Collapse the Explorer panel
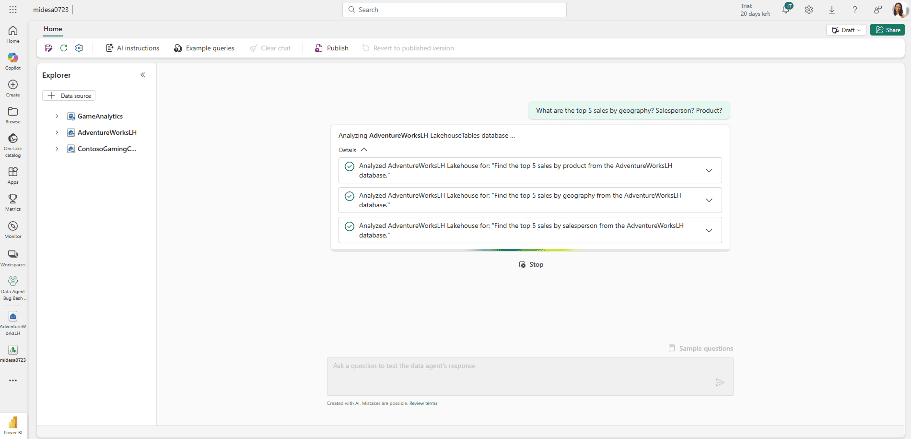 pyautogui.click(x=142, y=75)
